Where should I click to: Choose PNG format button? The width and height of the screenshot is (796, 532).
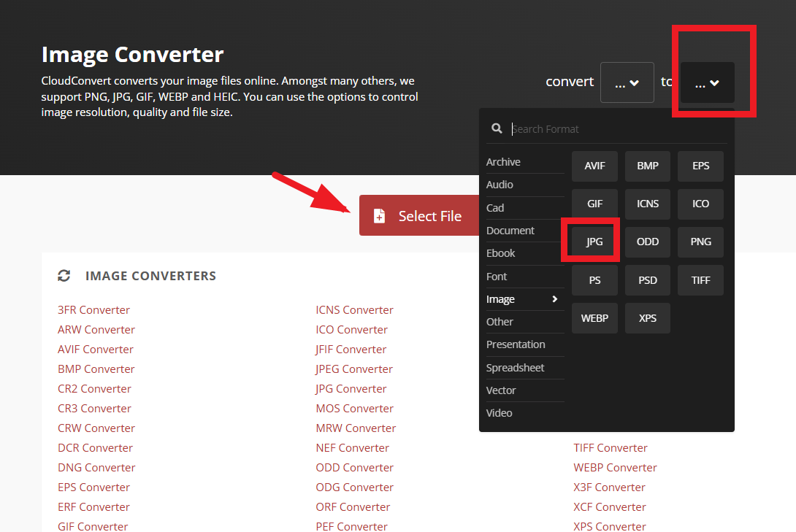[x=700, y=242]
